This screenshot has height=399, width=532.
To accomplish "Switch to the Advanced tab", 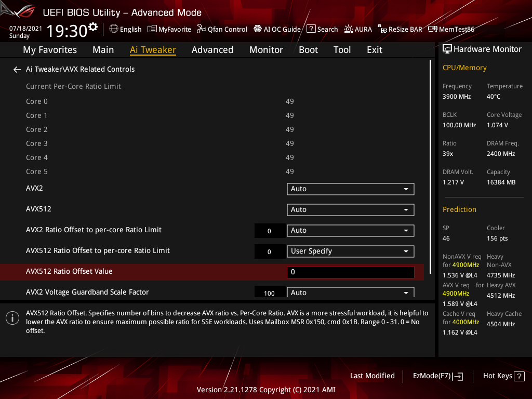I will coord(212,49).
